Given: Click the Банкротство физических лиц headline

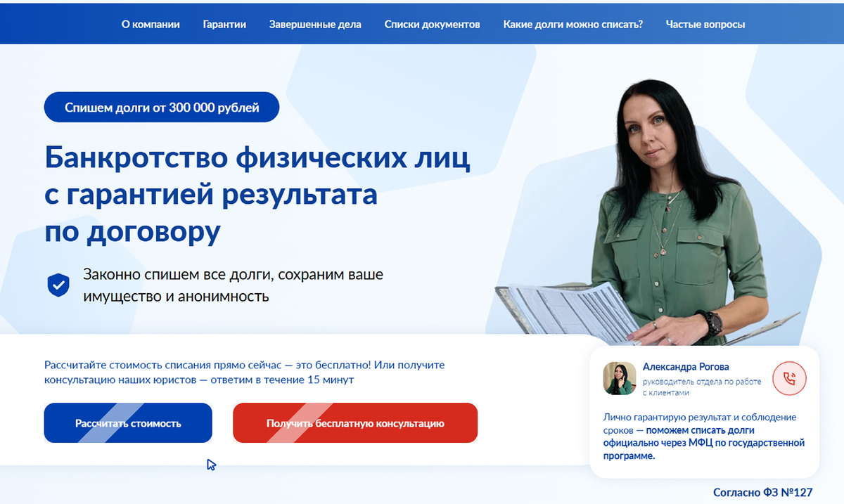Looking at the screenshot, I should point(257,194).
